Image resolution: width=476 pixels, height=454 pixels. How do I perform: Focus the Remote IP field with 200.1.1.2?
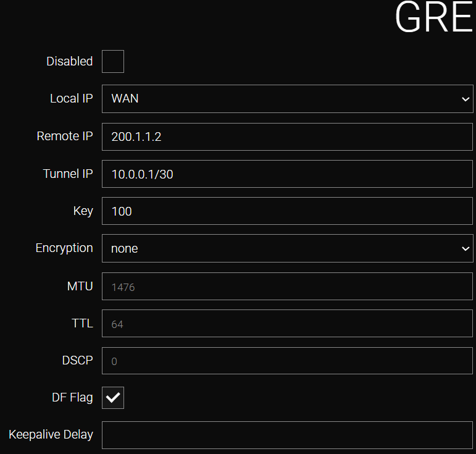[288, 137]
